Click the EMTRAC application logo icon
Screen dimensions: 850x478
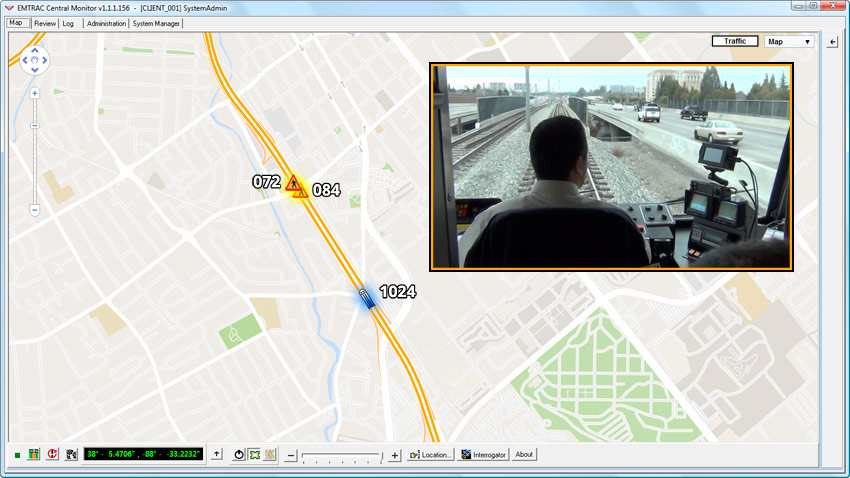pos(9,8)
